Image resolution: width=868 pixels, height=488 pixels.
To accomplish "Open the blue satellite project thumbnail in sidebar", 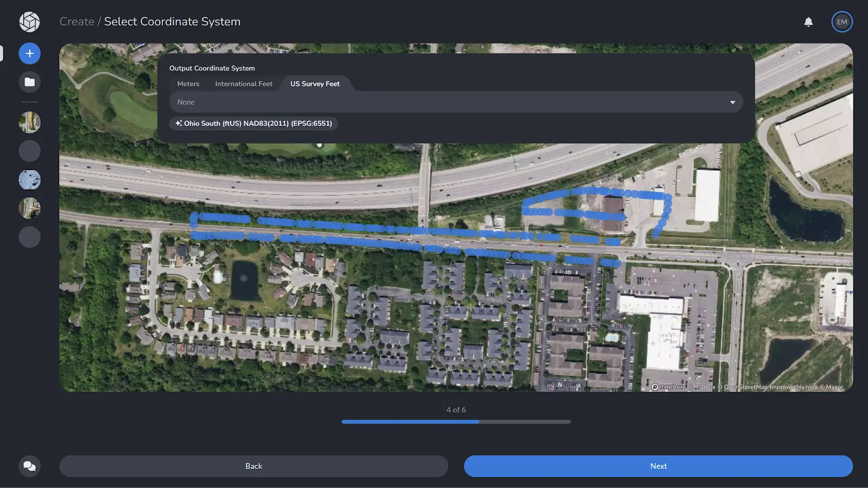I will click(30, 179).
